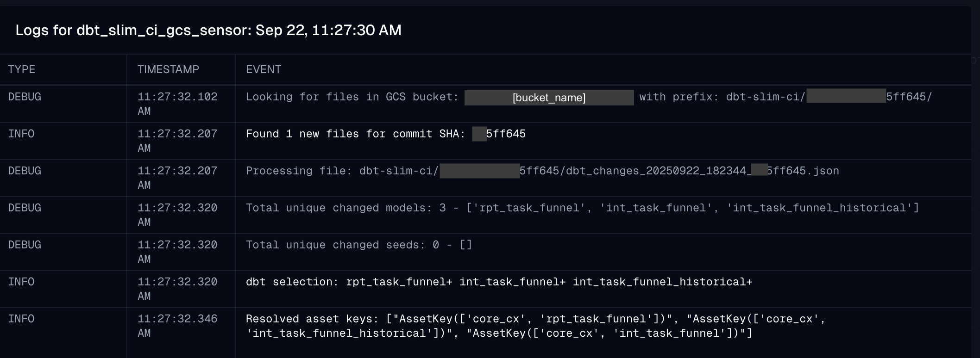980x358 pixels.
Task: Select the 'dbt selection' INFO event text
Action: click(499, 282)
